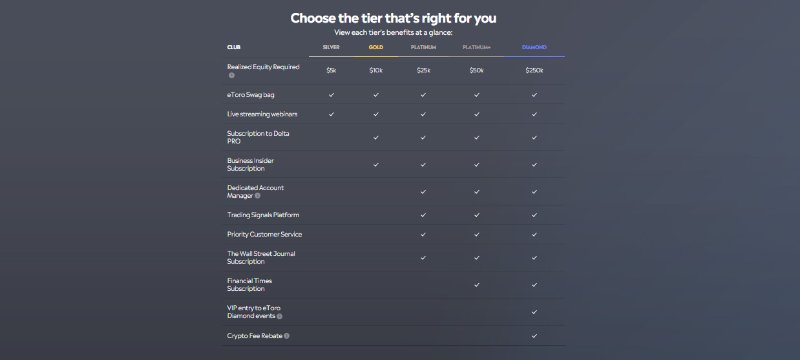This screenshot has width=800, height=360.
Task: Click The Wall Street Journal Subscription label
Action: pos(261,258)
